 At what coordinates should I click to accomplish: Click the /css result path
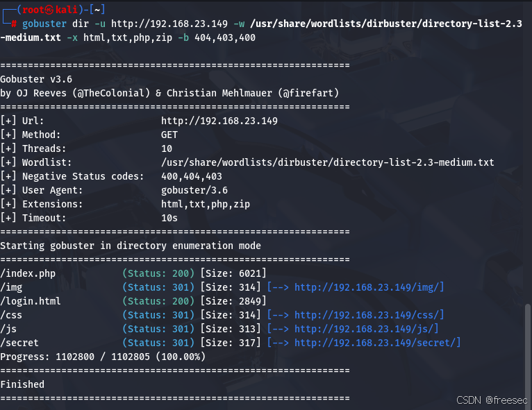[11, 315]
